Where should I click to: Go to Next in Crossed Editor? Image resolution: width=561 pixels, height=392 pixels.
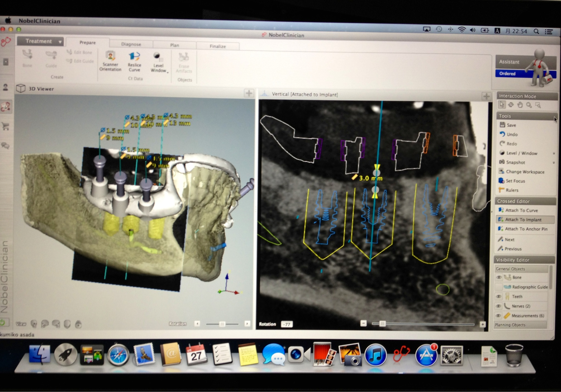506,239
